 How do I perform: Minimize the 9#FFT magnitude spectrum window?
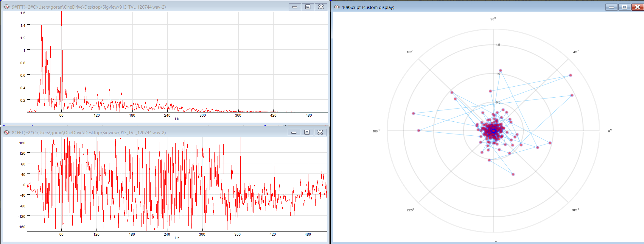(x=295, y=7)
